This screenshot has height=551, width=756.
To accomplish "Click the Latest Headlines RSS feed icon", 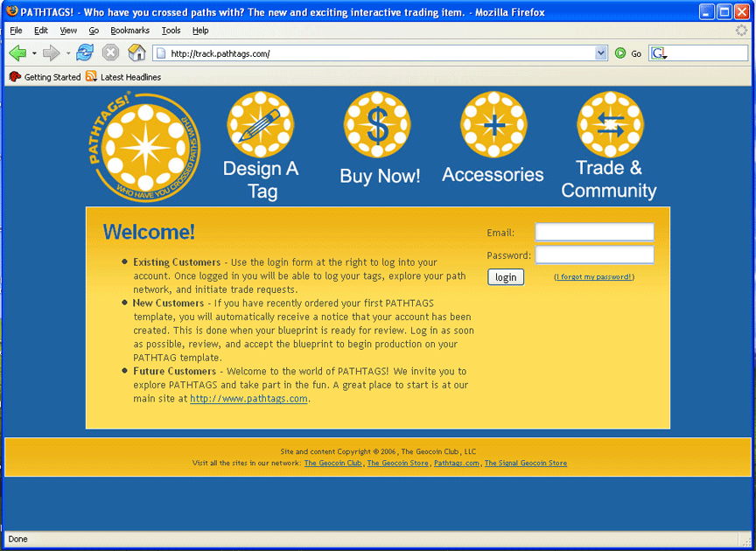I will coord(91,76).
